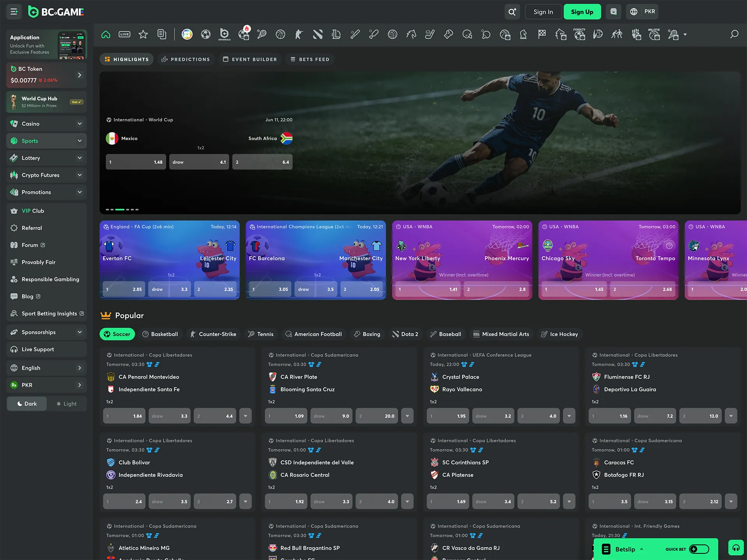Select the Dota 2 icon in sports bar
747x560 pixels.
pos(318,35)
